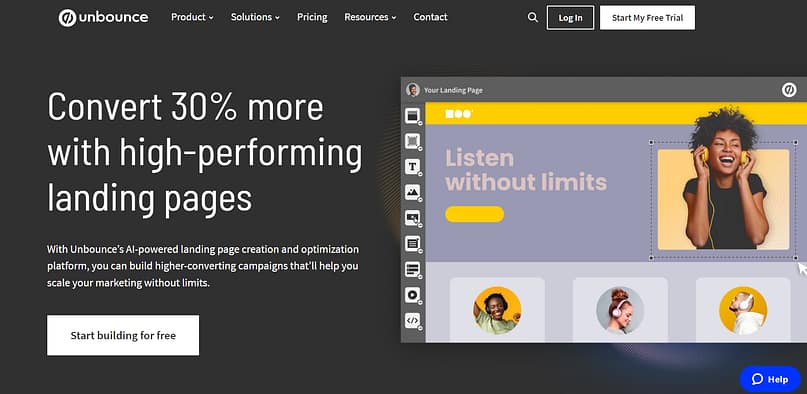Click the man with white headphones thumbnail
807x394 pixels.
pos(743,310)
